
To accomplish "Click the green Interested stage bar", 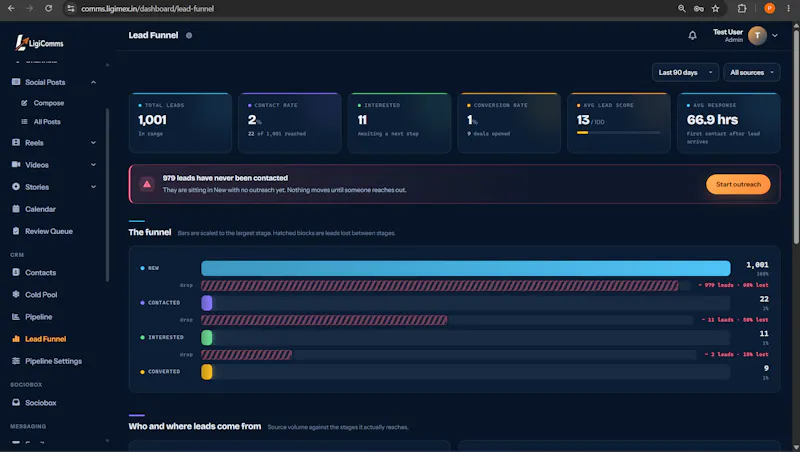I will coord(207,337).
